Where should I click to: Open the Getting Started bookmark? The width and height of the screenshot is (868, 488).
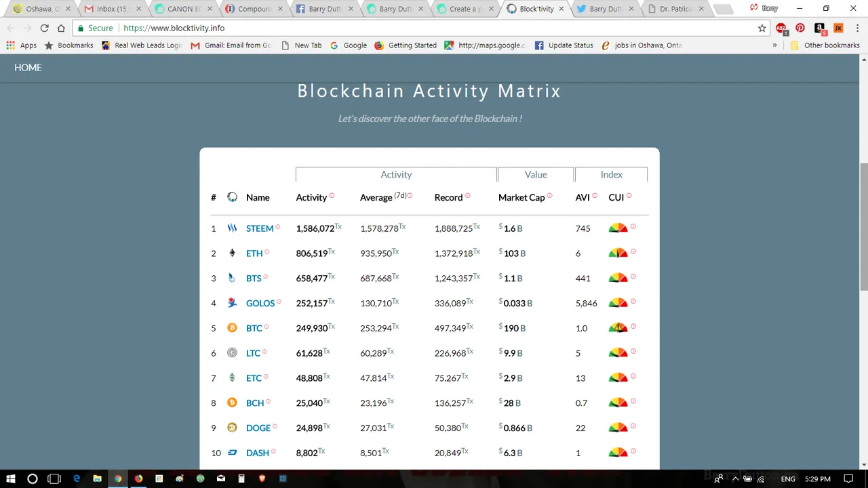coord(406,45)
